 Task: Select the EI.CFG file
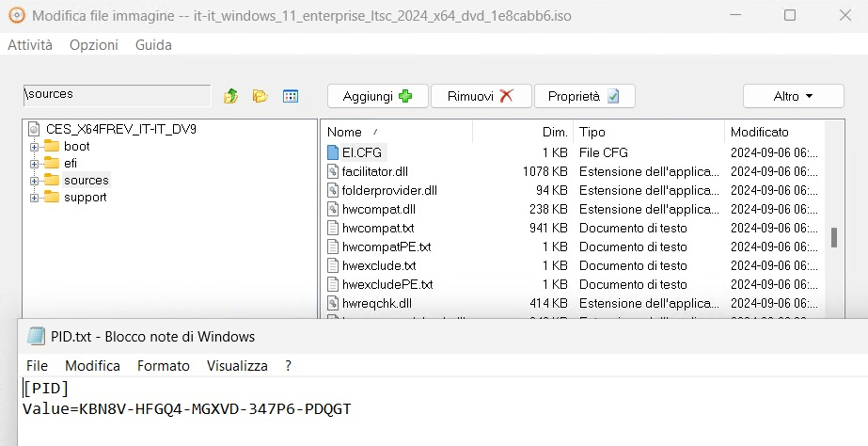point(362,152)
